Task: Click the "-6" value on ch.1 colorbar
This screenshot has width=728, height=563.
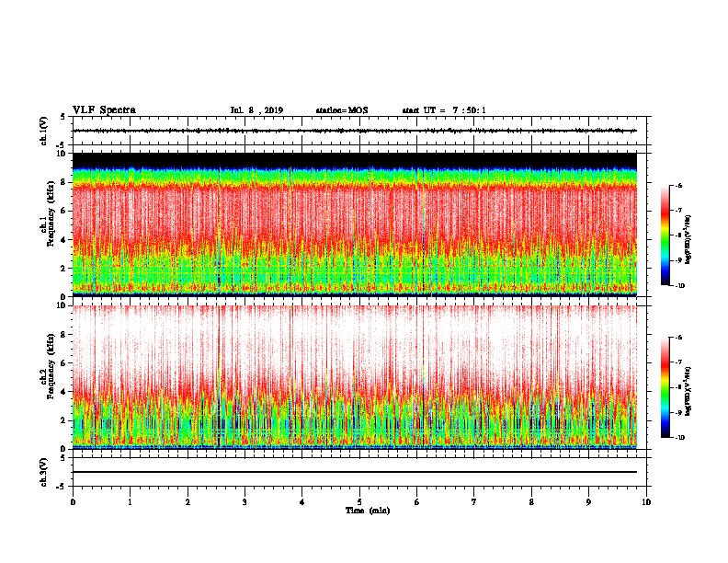Action: click(679, 186)
